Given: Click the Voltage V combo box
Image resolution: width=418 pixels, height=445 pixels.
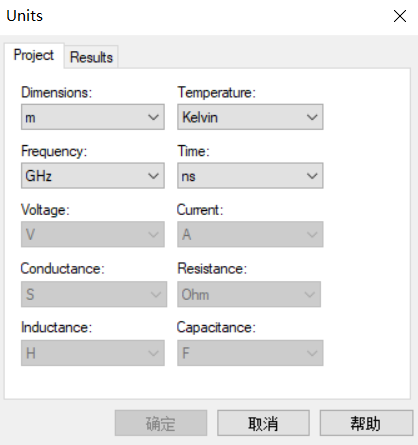Looking at the screenshot, I should click(93, 234).
